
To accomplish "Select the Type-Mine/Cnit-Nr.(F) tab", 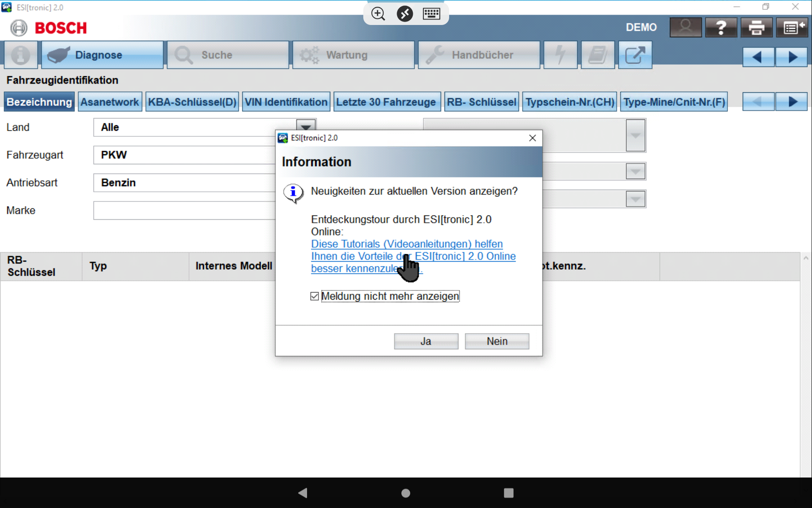I will 674,102.
